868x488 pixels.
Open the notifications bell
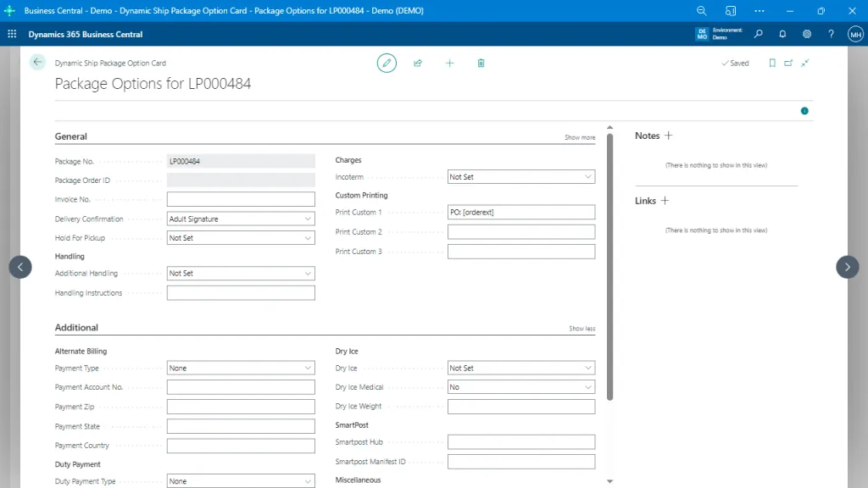(782, 34)
